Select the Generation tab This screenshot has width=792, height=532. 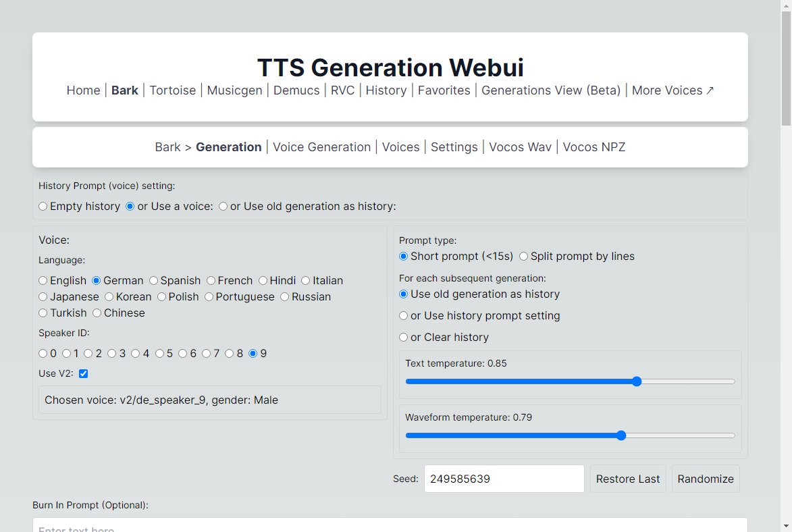point(229,147)
